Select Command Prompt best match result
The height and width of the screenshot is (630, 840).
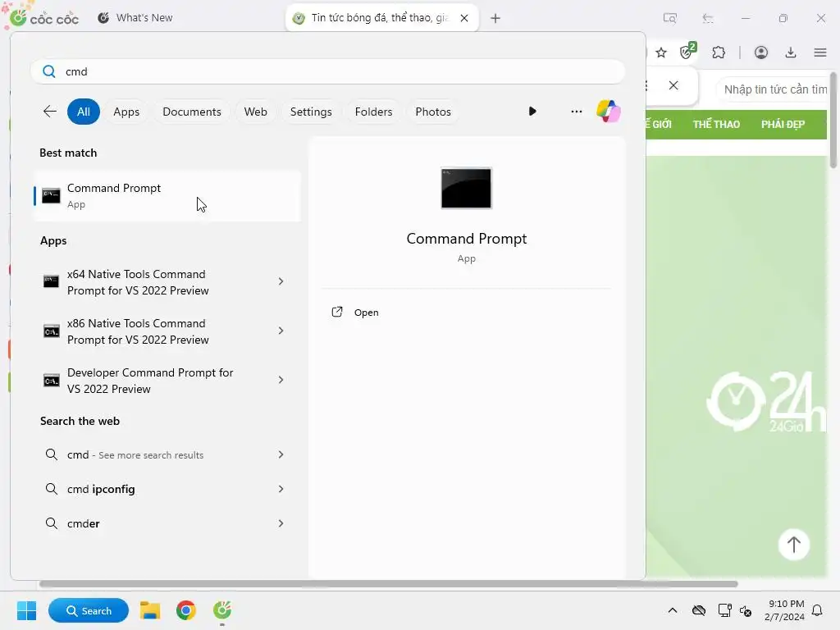pyautogui.click(x=167, y=196)
